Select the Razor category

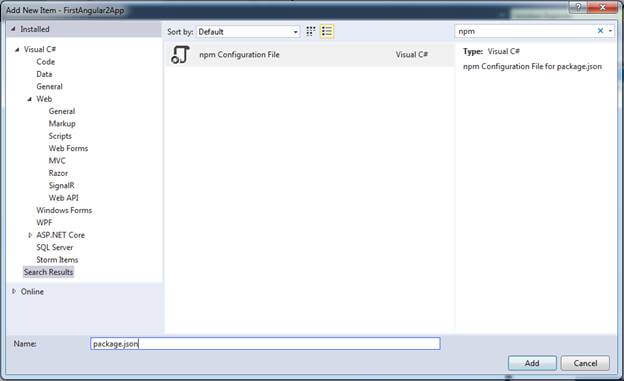tap(58, 173)
